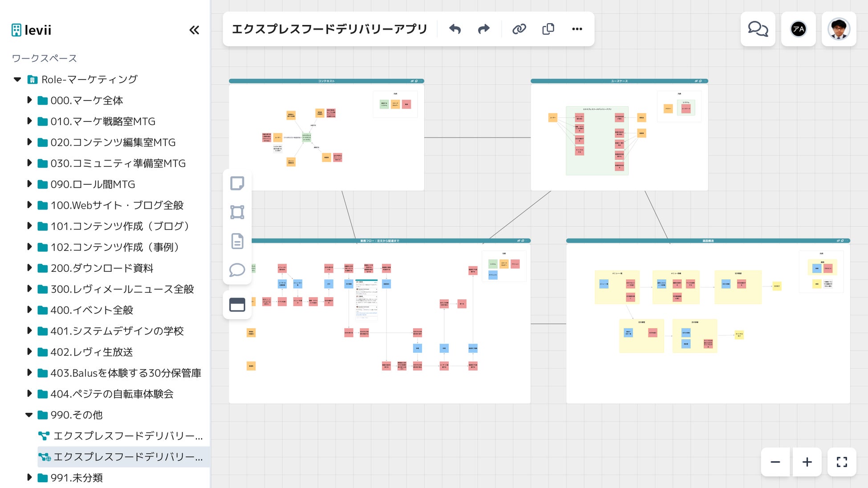Select the card tool icon
This screenshot has width=868, height=488.
pyautogui.click(x=237, y=305)
